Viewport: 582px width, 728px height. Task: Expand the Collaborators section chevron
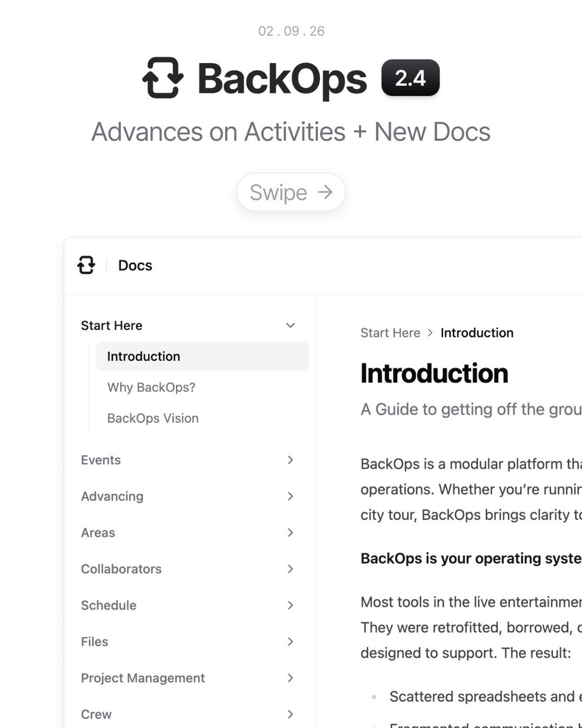pyautogui.click(x=290, y=569)
